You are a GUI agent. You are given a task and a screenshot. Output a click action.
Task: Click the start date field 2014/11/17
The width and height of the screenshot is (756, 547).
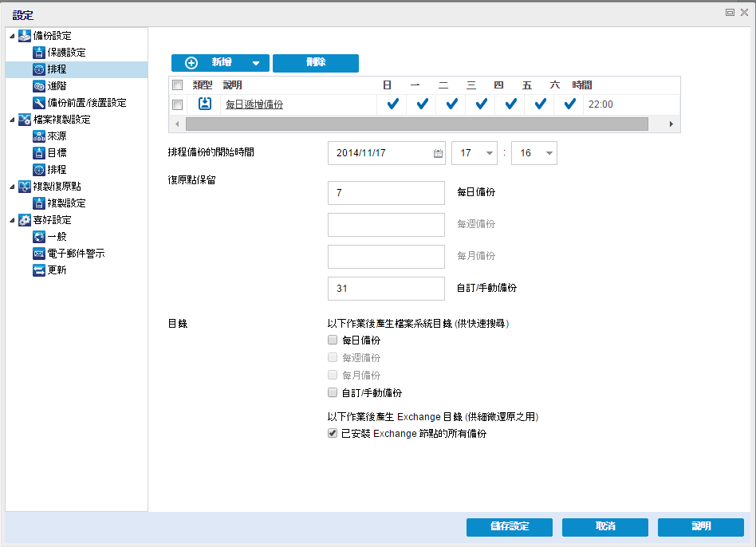386,153
